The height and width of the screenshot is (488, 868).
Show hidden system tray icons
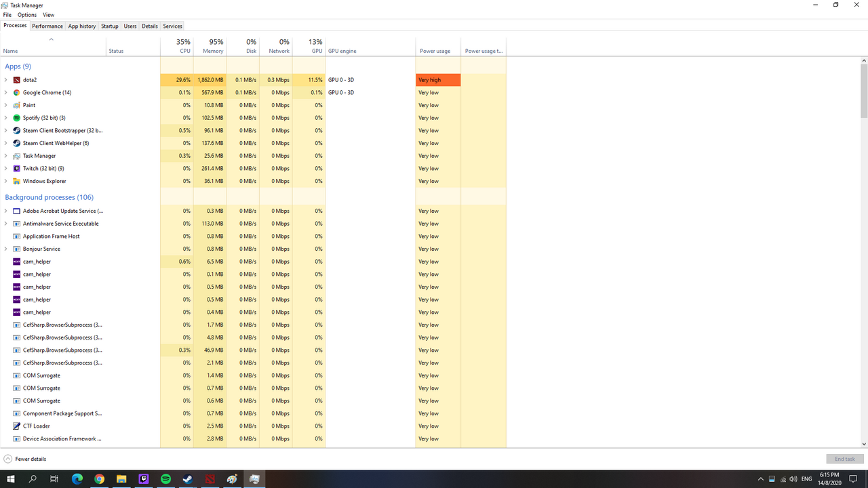click(x=760, y=479)
